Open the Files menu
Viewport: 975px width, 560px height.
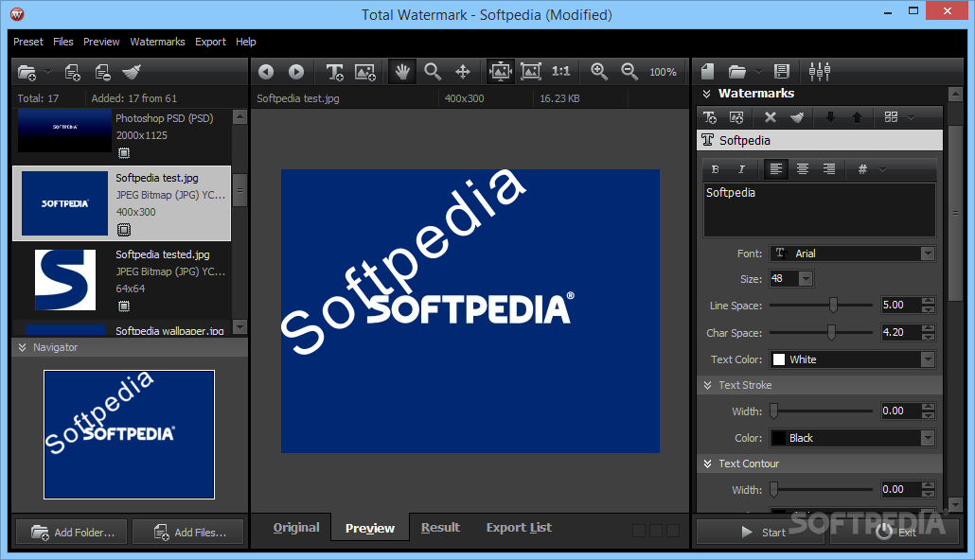point(62,42)
